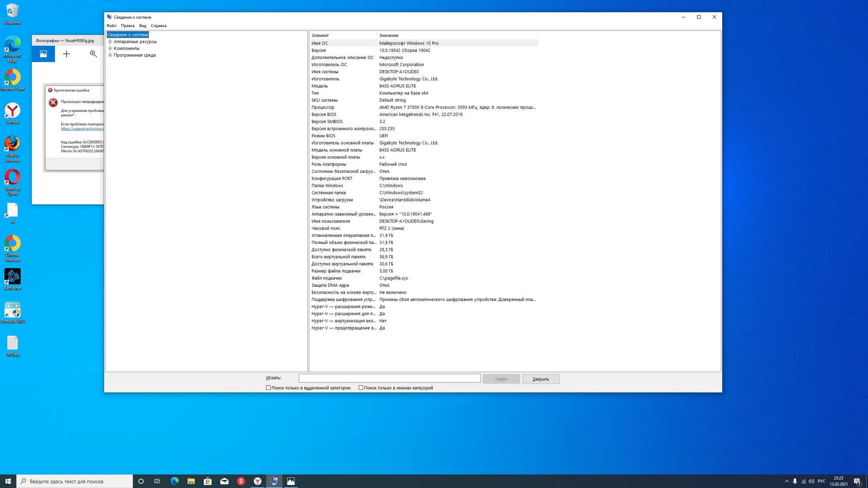Open Internet-Start desktop shortcut
This screenshot has width=868, height=488.
point(12,80)
